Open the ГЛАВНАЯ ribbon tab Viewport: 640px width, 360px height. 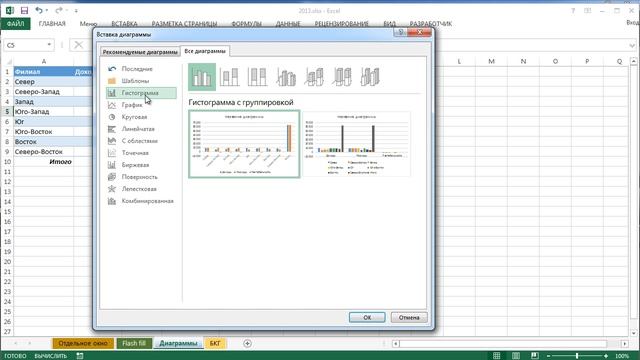click(x=52, y=24)
